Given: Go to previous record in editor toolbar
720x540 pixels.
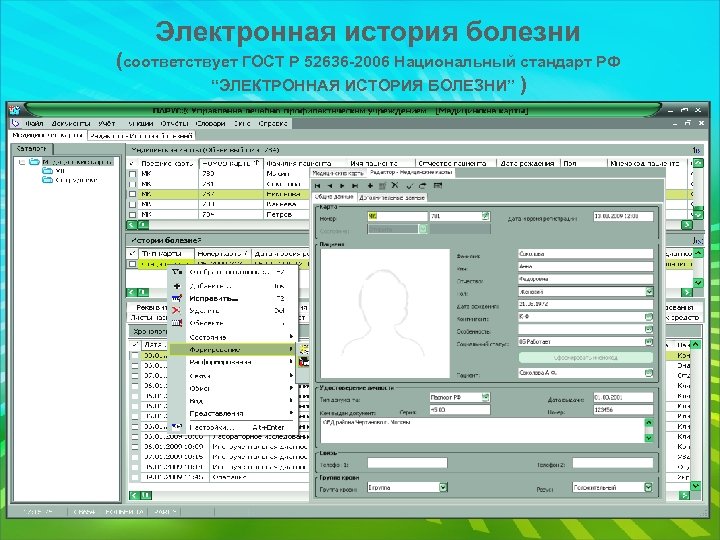Looking at the screenshot, I should tap(330, 186).
